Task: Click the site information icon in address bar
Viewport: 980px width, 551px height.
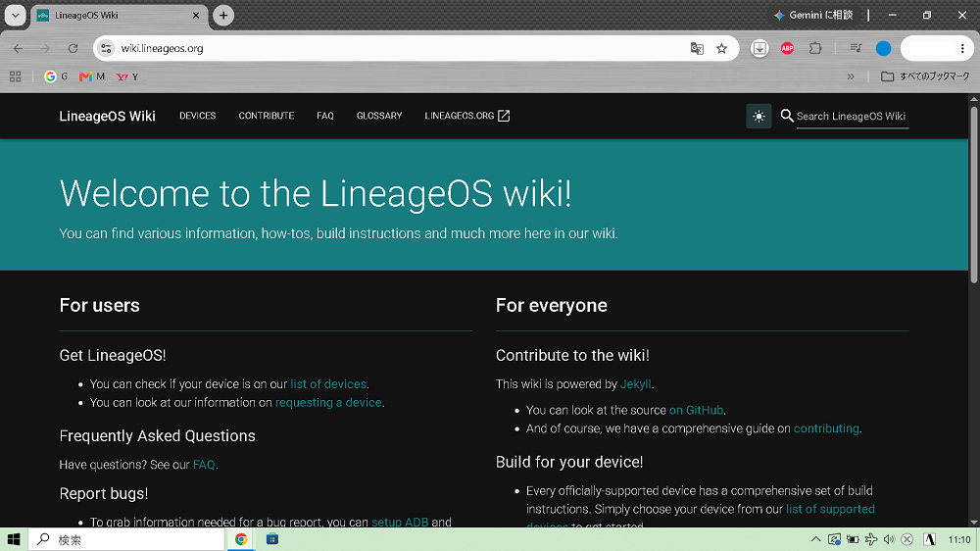Action: [x=106, y=48]
